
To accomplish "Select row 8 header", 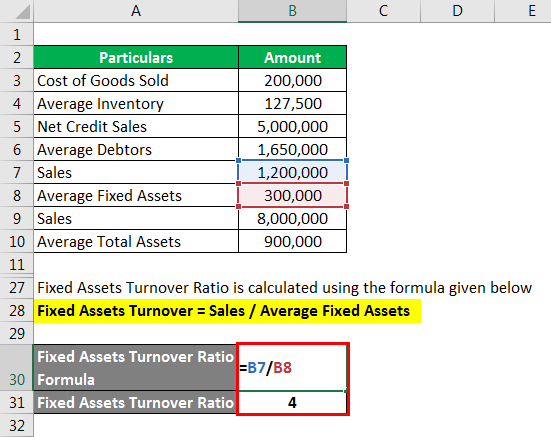I will click(17, 195).
